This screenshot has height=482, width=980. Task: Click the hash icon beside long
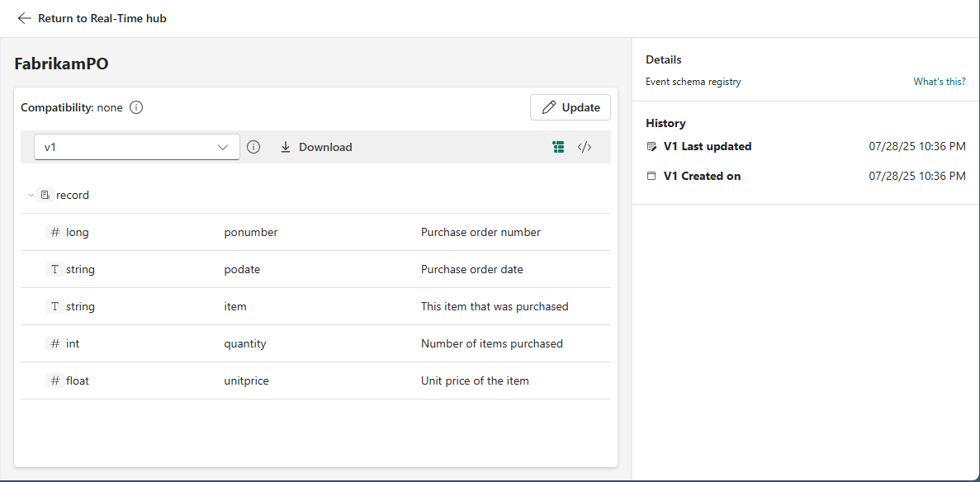[x=55, y=233]
